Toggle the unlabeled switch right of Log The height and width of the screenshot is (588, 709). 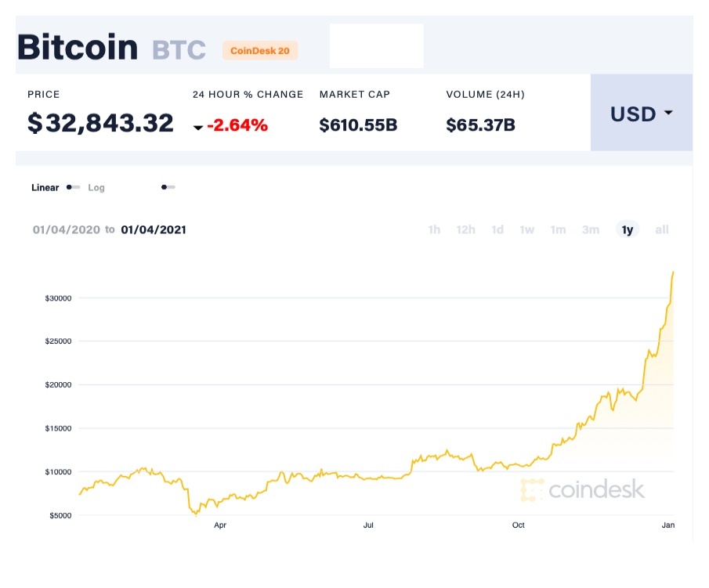(x=168, y=188)
